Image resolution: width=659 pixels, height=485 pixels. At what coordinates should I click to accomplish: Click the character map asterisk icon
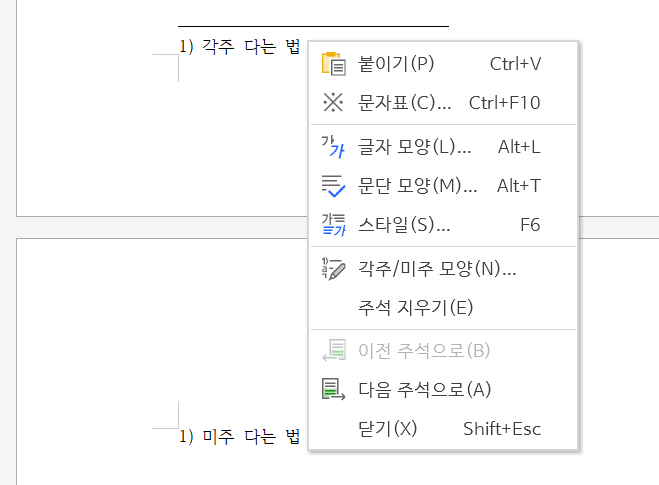click(333, 102)
